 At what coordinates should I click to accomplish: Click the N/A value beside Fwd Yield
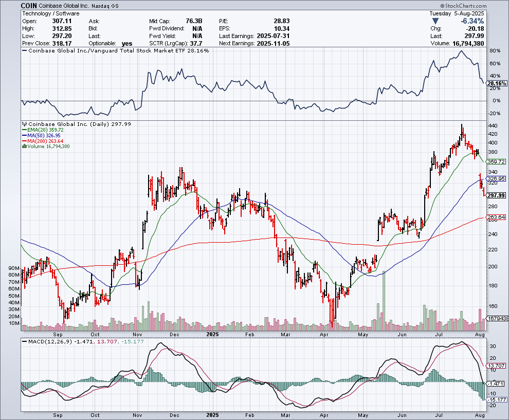point(197,36)
